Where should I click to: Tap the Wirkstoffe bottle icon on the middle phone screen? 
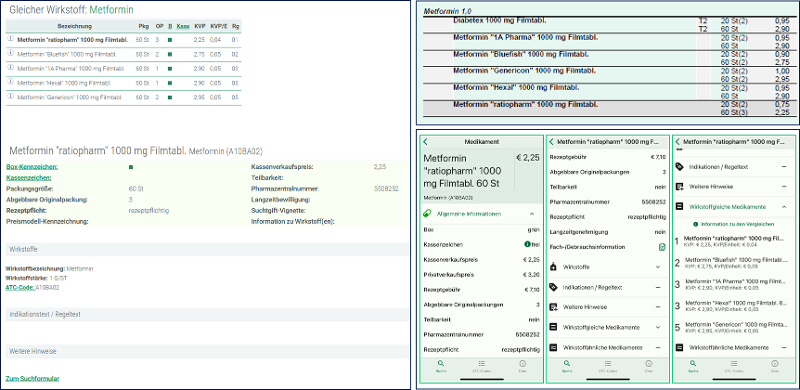553,267
